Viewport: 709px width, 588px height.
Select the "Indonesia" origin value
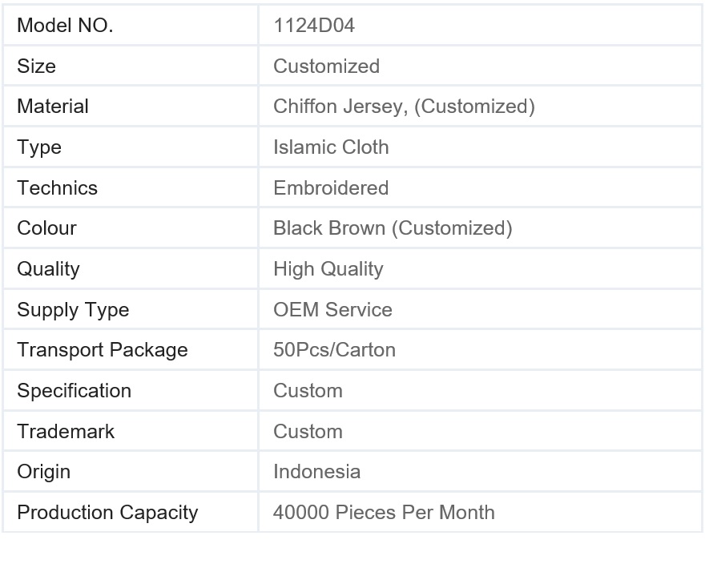click(x=316, y=472)
